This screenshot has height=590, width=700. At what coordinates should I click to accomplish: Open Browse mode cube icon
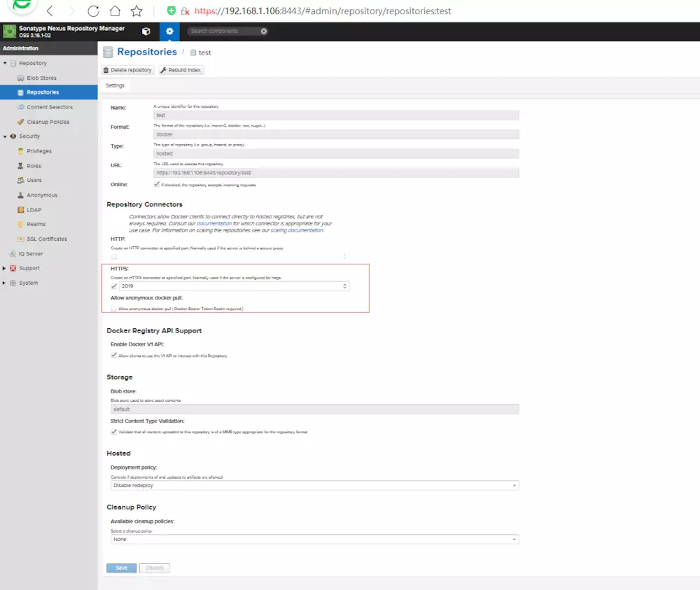tap(146, 31)
